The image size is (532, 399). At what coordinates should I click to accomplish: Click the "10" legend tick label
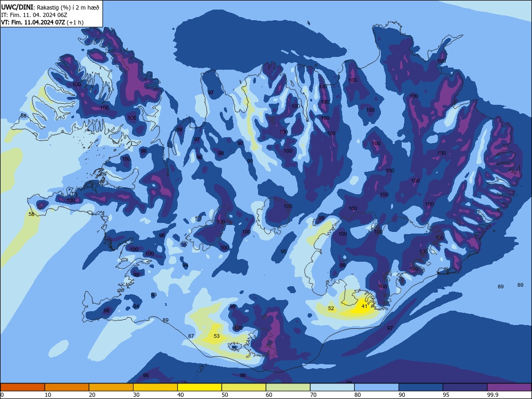click(x=48, y=395)
